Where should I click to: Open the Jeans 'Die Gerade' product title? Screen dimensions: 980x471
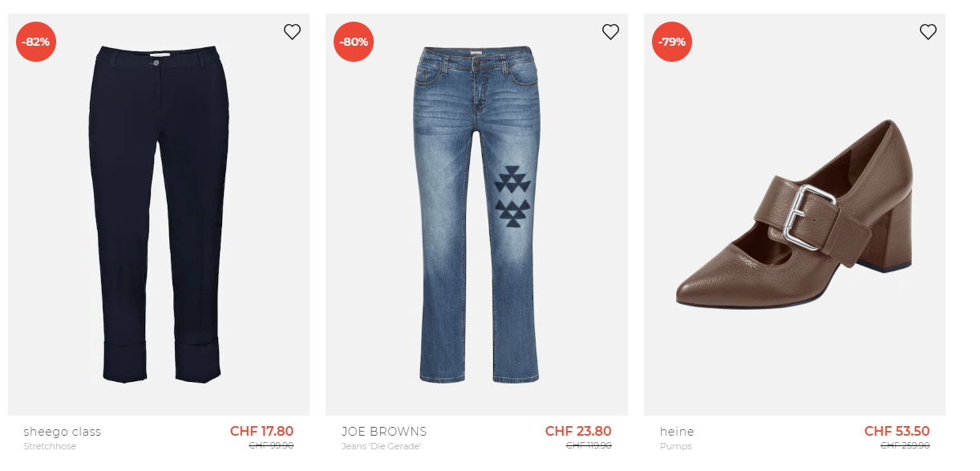click(x=381, y=446)
